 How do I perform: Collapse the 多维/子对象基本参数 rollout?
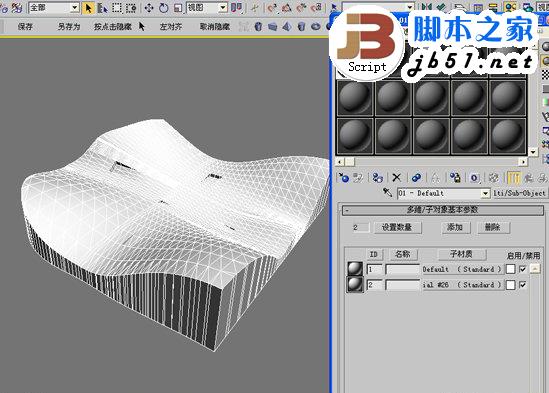point(443,210)
